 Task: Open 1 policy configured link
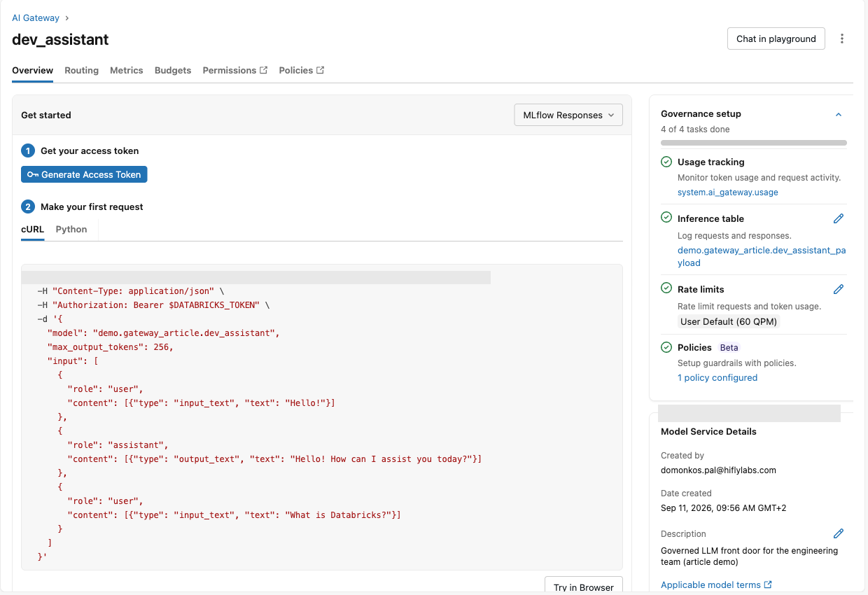(717, 377)
